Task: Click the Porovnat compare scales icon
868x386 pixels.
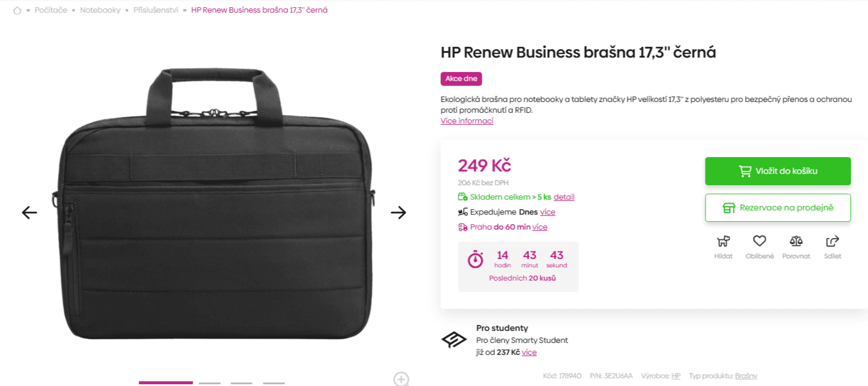Action: [x=796, y=242]
